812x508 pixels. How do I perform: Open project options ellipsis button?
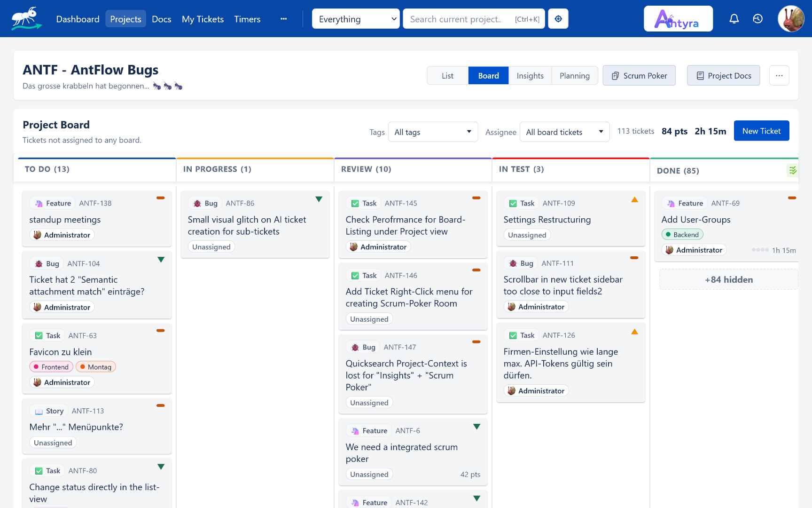pos(779,76)
